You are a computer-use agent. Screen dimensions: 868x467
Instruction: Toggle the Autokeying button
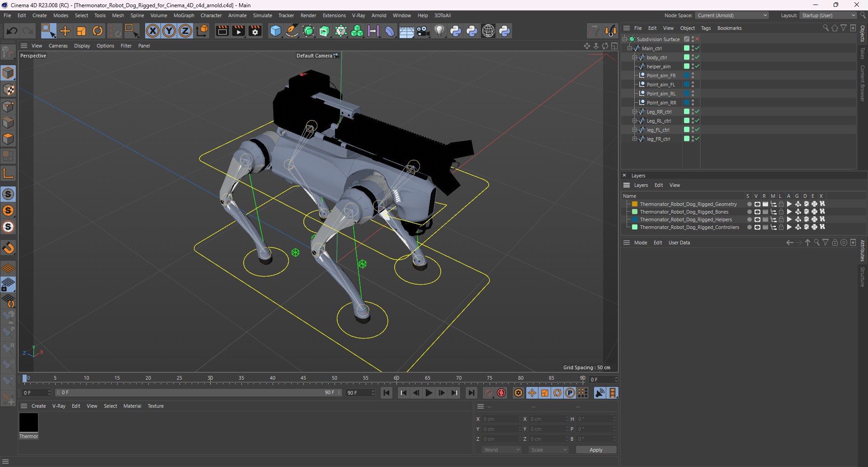501,393
